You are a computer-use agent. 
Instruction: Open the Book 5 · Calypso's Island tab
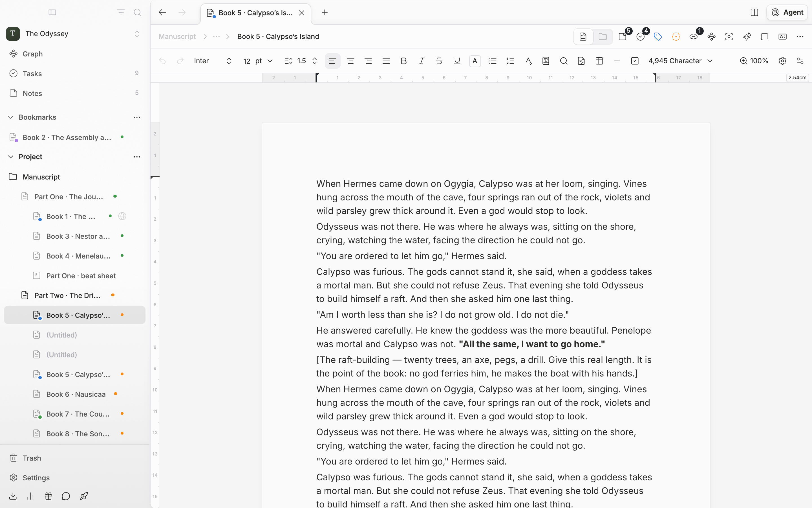click(x=256, y=13)
